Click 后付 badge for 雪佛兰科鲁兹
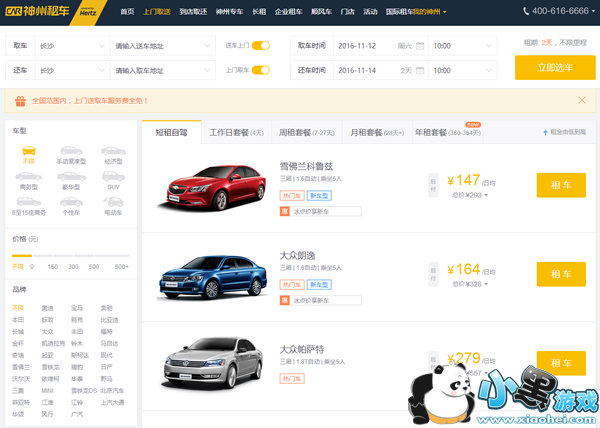The height and width of the screenshot is (428, 600). point(433,185)
